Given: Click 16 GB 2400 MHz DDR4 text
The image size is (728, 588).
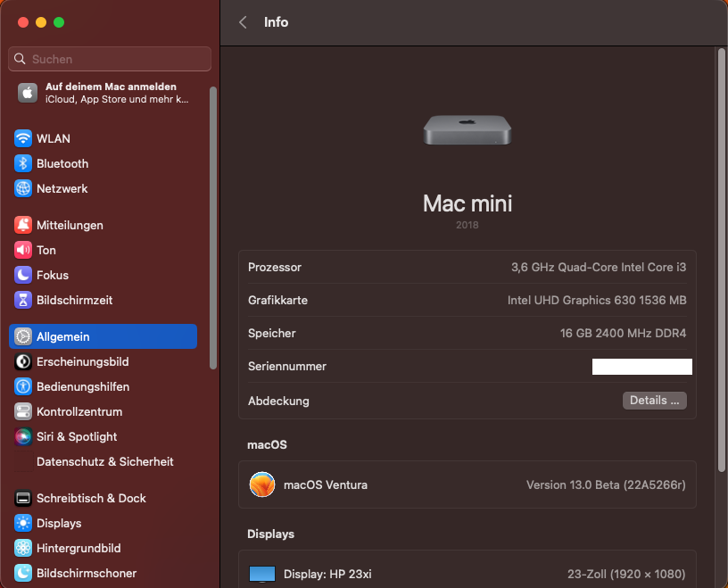Looking at the screenshot, I should coord(623,333).
